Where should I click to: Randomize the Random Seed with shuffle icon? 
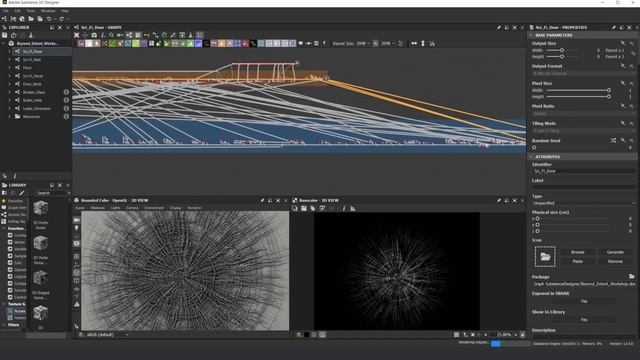[613, 140]
